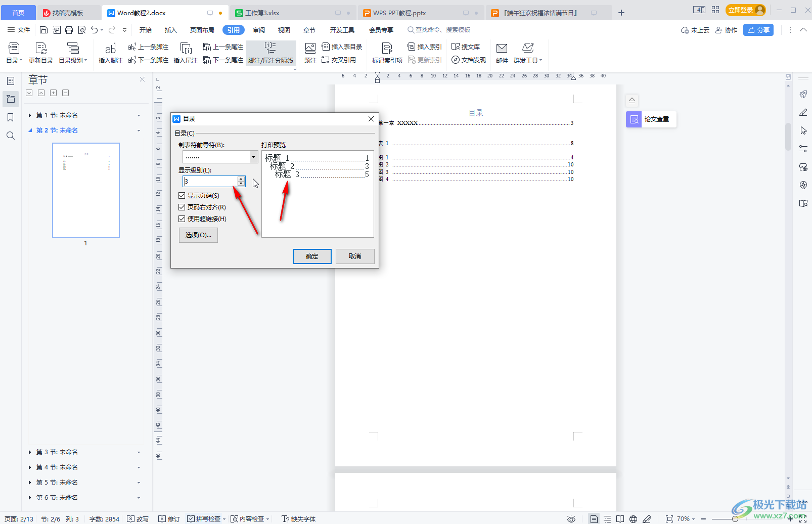Open the 目录级别 dropdown
812x524 pixels.
pyautogui.click(x=73, y=53)
